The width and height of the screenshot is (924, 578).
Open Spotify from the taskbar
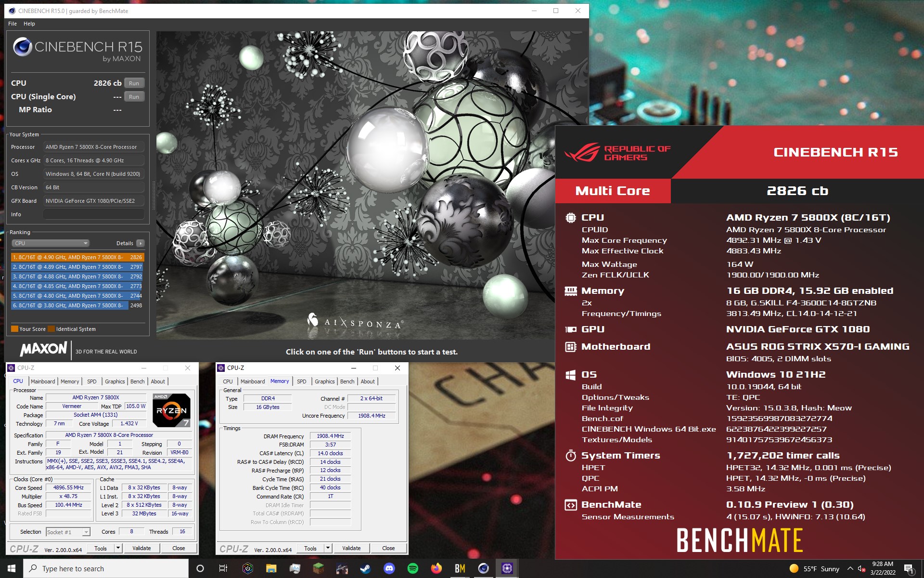(412, 568)
